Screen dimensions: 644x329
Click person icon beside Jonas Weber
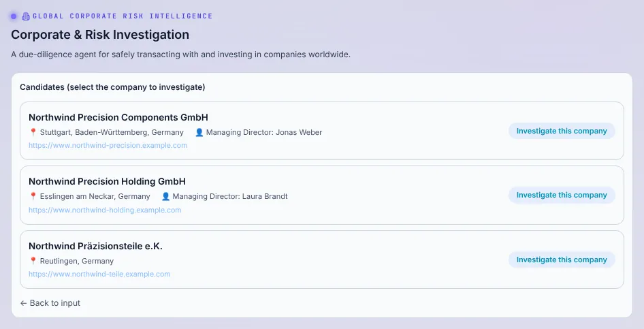tap(199, 132)
